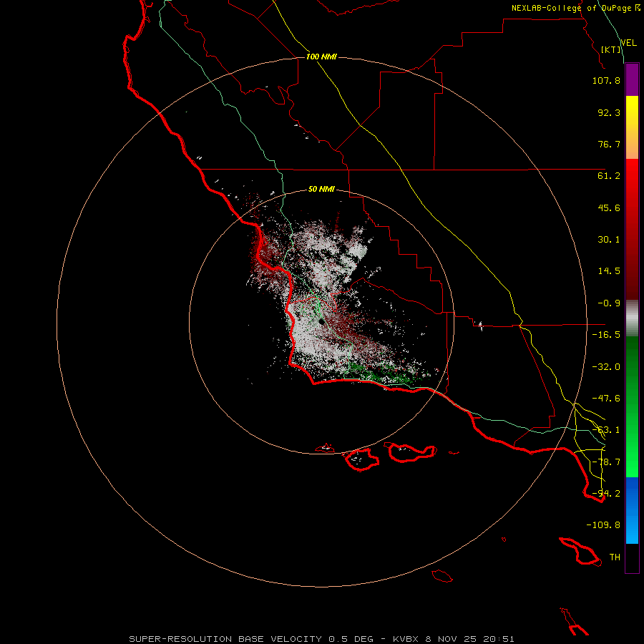Click the "TH" label near the legend bottom
The height and width of the screenshot is (644, 644).
coord(615,557)
